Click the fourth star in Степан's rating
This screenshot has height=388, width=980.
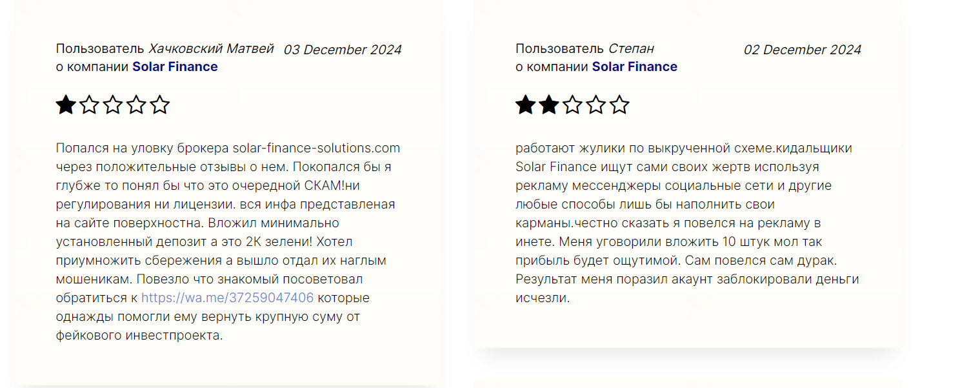pos(595,105)
